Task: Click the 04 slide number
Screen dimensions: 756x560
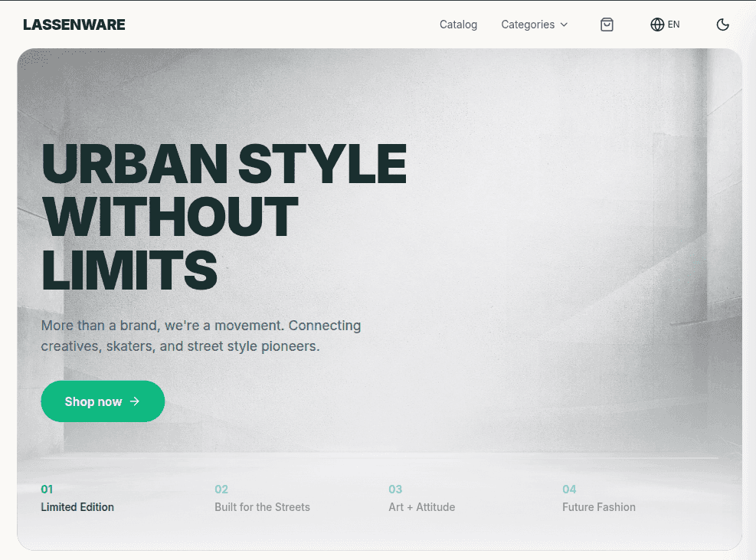Action: click(569, 490)
